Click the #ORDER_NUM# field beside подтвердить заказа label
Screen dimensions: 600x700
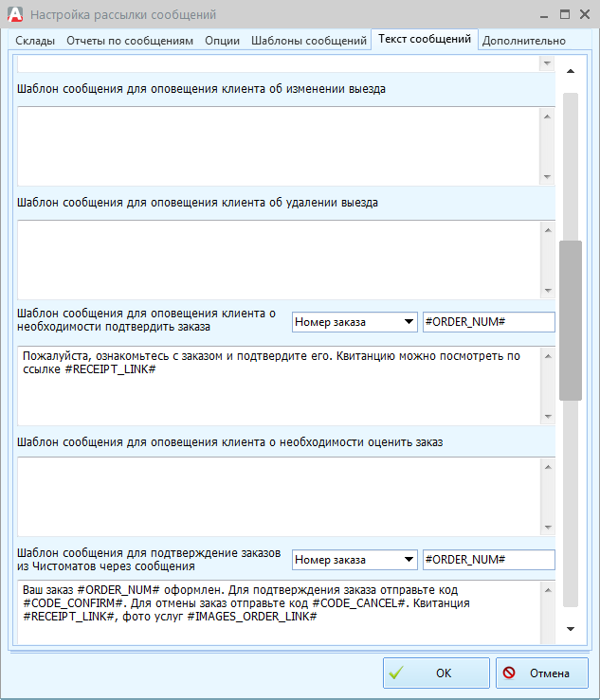489,322
